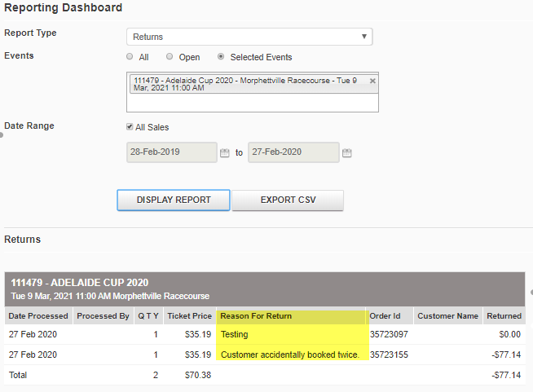Viewport: 533px width, 392px height.
Task: Click the Testing return reason
Action: [234, 334]
